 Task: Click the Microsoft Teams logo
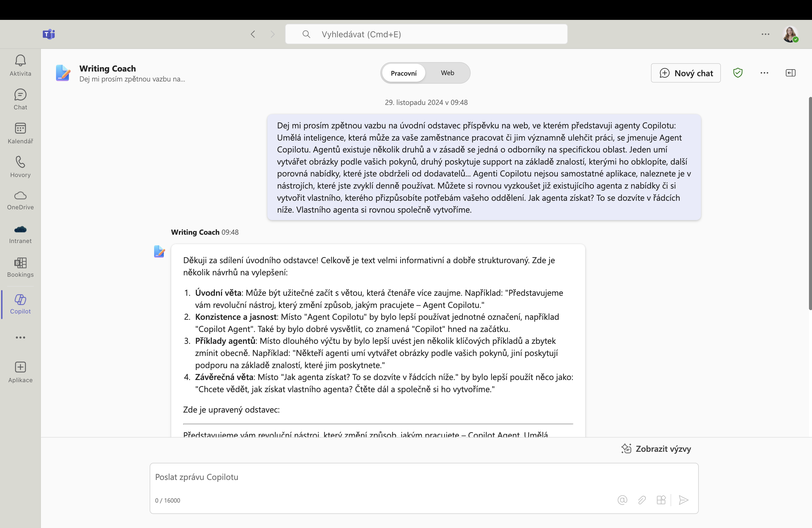point(49,34)
